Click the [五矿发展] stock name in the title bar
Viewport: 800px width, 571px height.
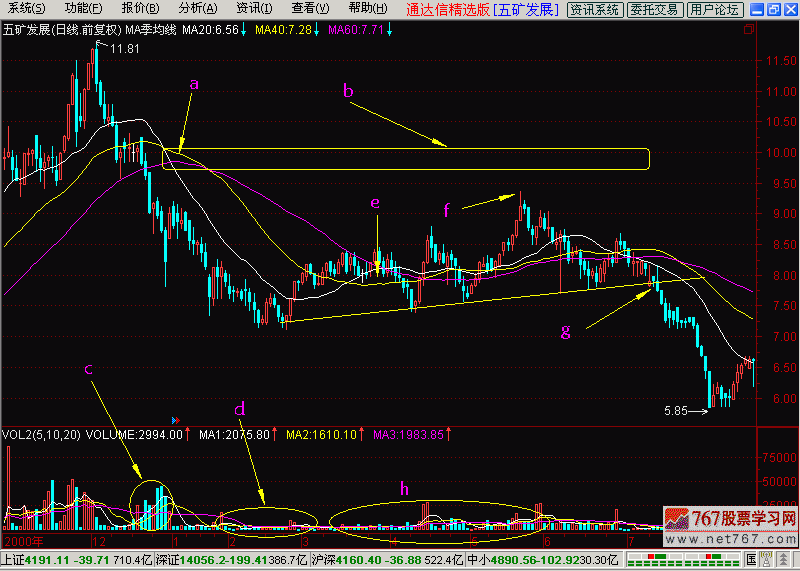(526, 9)
